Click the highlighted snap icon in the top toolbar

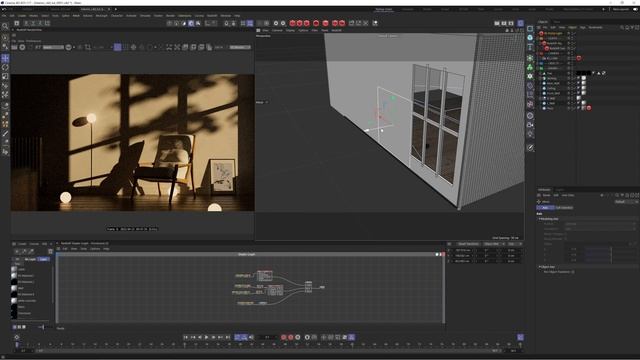click(250, 23)
